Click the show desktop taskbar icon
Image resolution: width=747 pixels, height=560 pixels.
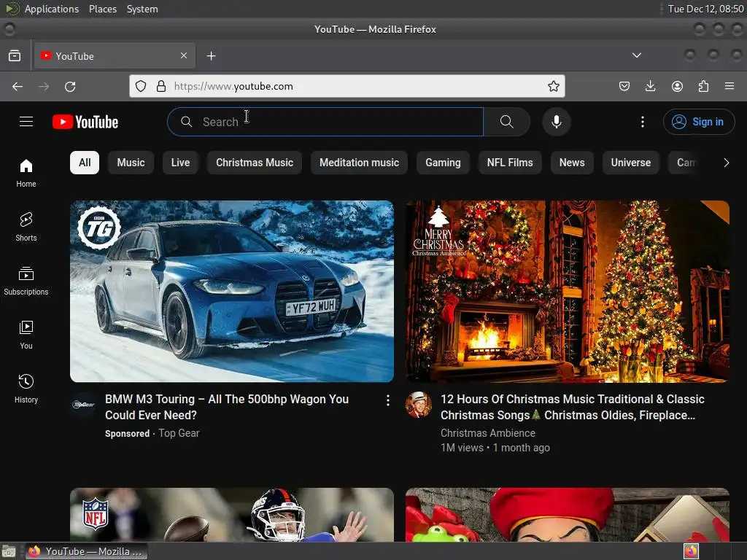pos(9,551)
